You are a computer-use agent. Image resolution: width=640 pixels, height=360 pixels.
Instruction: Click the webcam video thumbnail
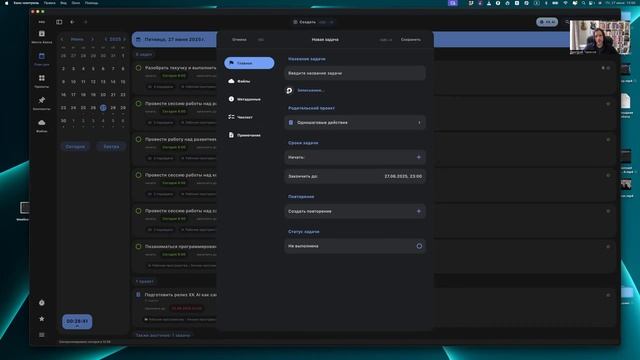[x=600, y=37]
